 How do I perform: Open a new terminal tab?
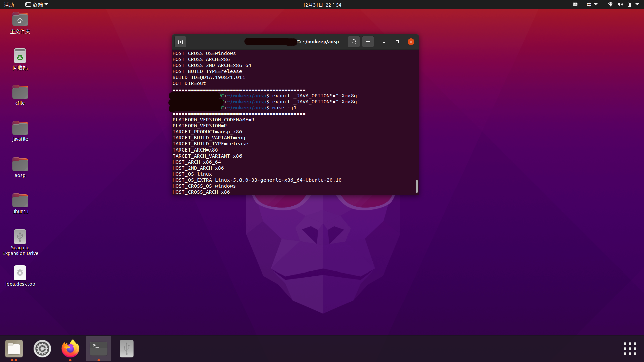pos(180,42)
